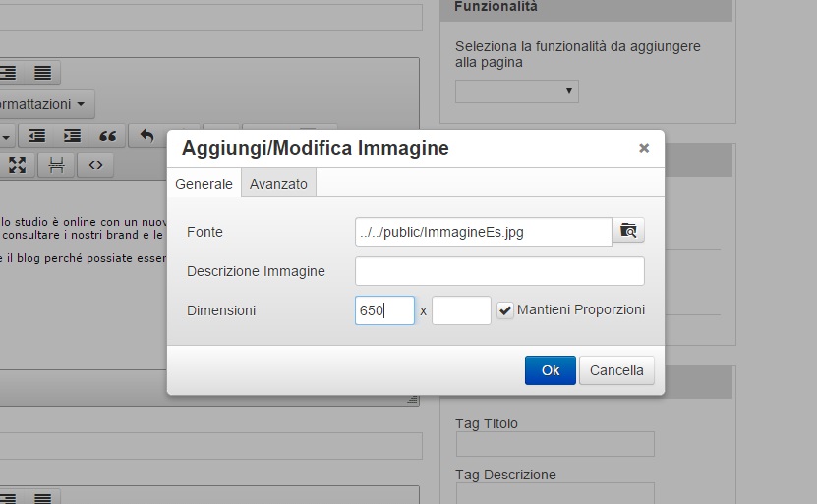The height and width of the screenshot is (504, 817).
Task: Click the blockquote toolbar icon
Action: (x=108, y=136)
